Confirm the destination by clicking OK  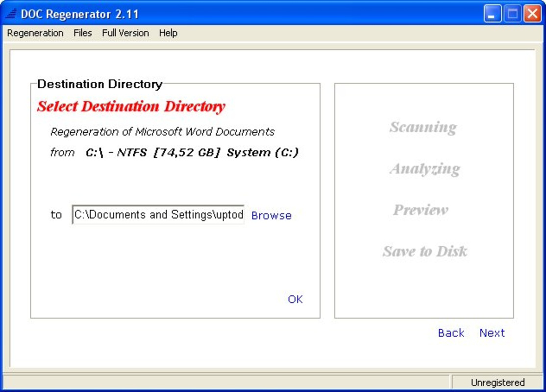pyautogui.click(x=295, y=299)
